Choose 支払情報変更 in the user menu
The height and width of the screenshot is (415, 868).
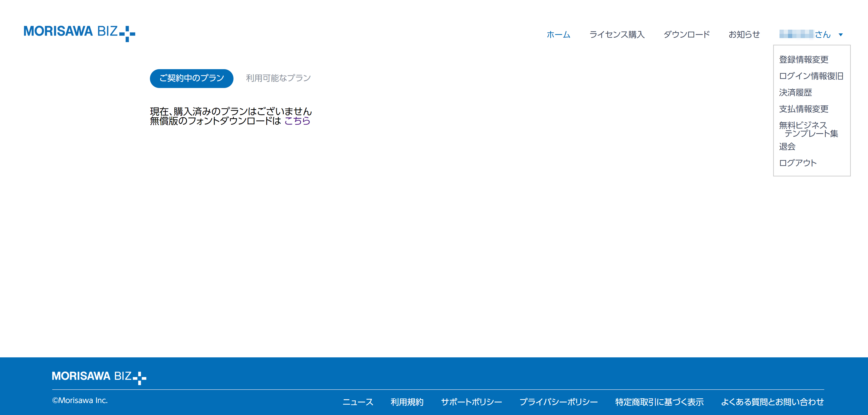(x=804, y=109)
